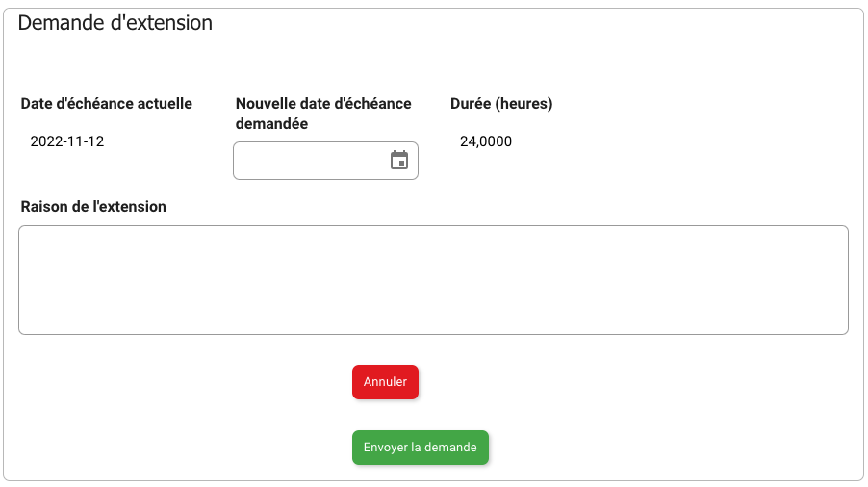Click the Date d'échéance actuelle label
The image size is (868, 487).
(x=107, y=104)
